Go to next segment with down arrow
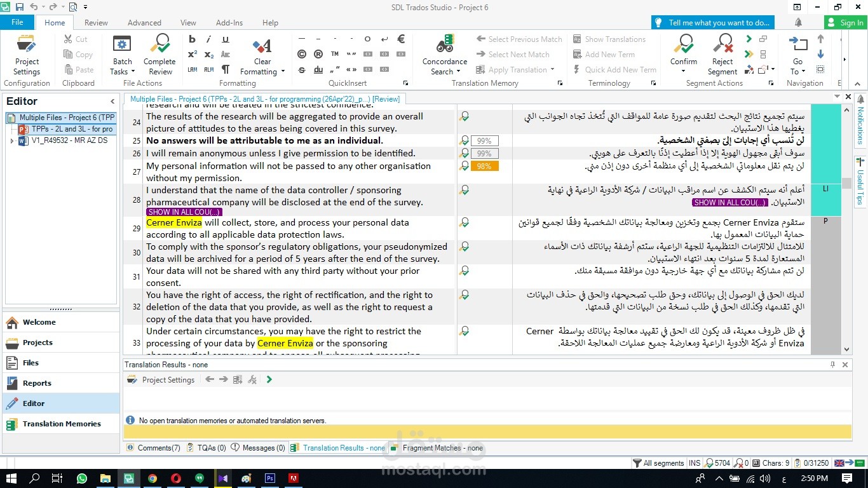This screenshot has width=868, height=488. (x=820, y=54)
